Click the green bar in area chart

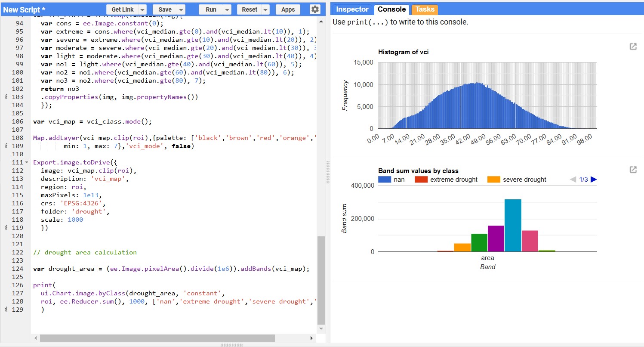[x=479, y=243]
